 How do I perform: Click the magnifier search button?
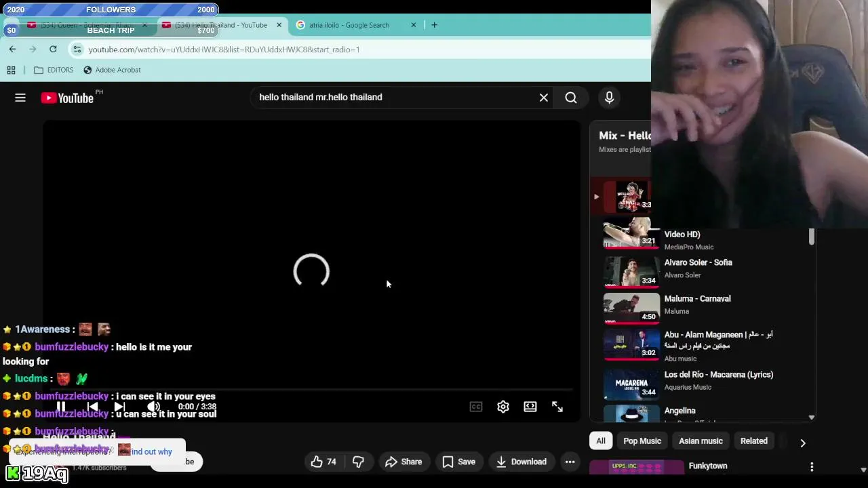click(x=571, y=98)
